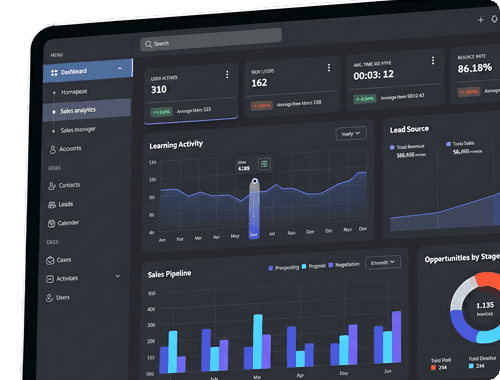Click the Cases box icon
Viewport: 500px width, 380px height.
coord(50,260)
